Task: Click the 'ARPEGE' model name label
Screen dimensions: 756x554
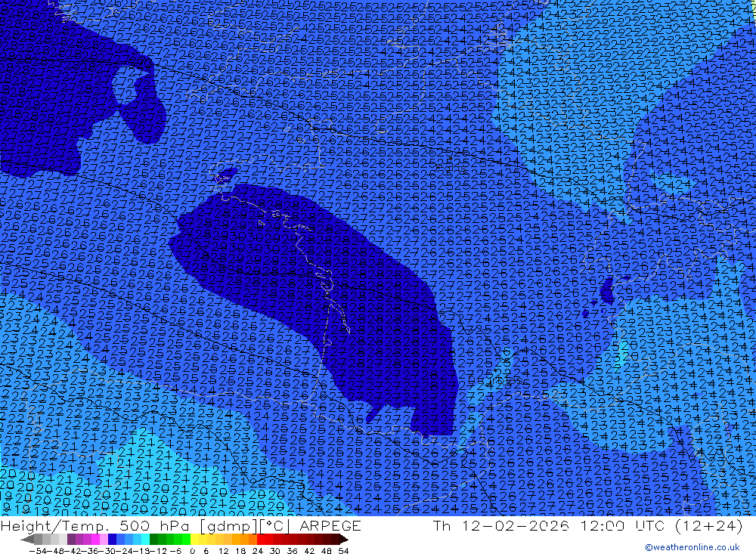Action: tap(330, 525)
